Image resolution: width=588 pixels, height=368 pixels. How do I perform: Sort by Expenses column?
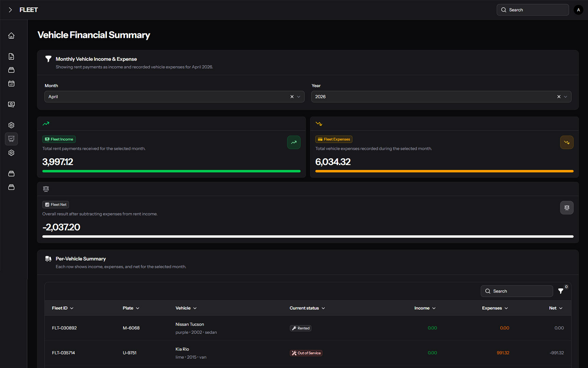pyautogui.click(x=495, y=308)
